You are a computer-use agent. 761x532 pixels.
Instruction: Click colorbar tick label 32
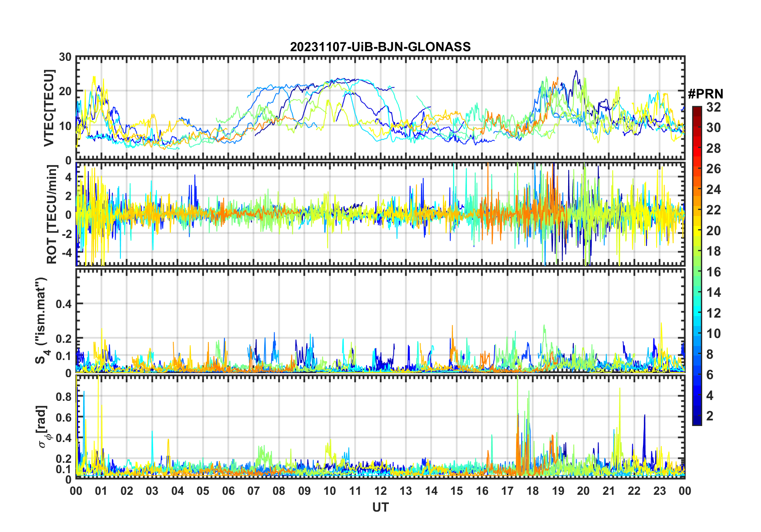(713, 107)
